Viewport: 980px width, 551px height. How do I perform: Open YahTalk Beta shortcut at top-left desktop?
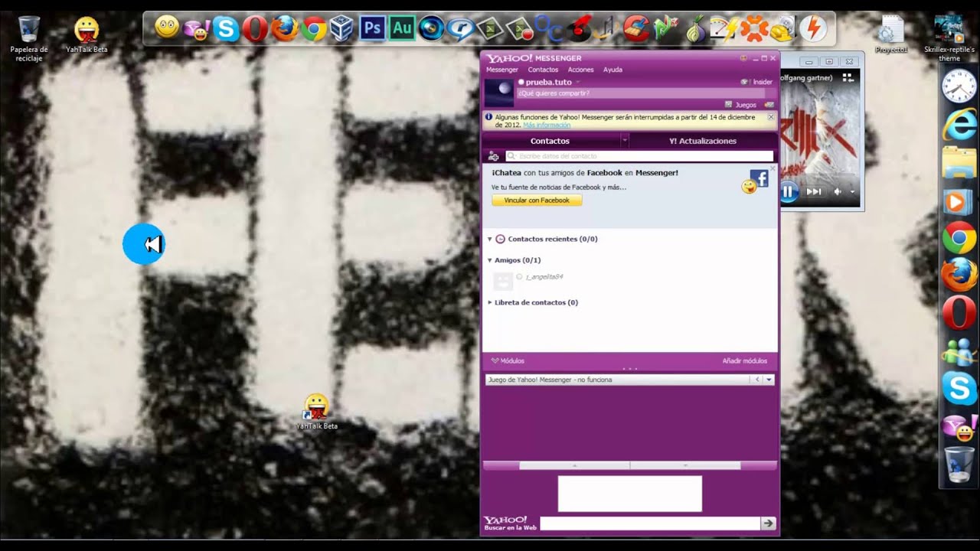pyautogui.click(x=87, y=34)
